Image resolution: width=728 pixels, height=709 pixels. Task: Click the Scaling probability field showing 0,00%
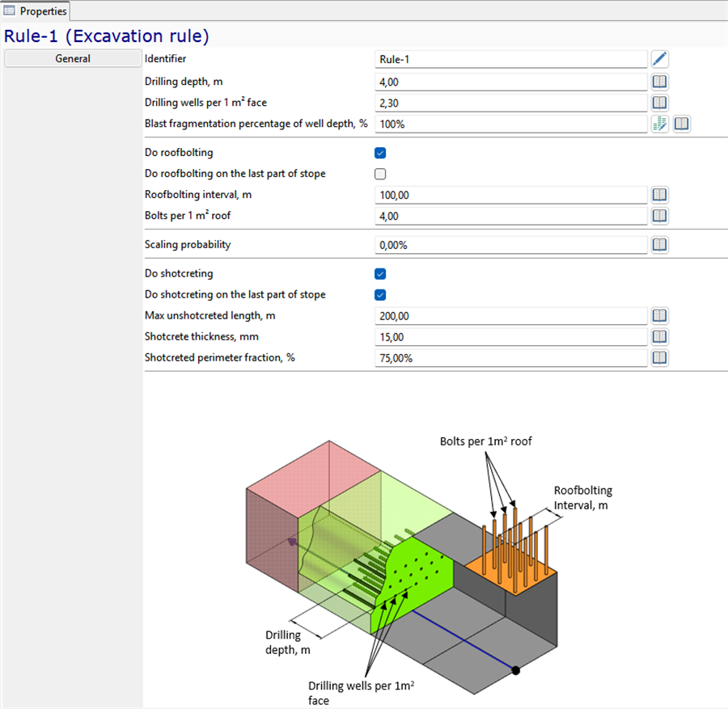510,245
